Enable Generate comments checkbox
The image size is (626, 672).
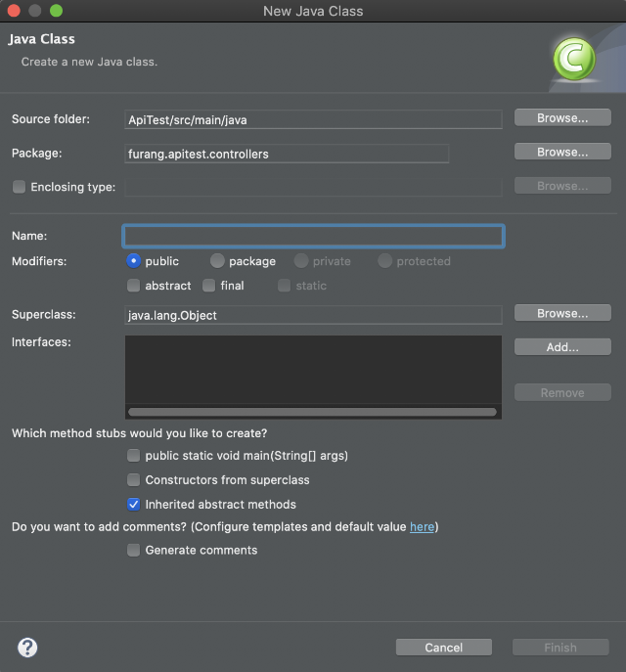point(133,551)
